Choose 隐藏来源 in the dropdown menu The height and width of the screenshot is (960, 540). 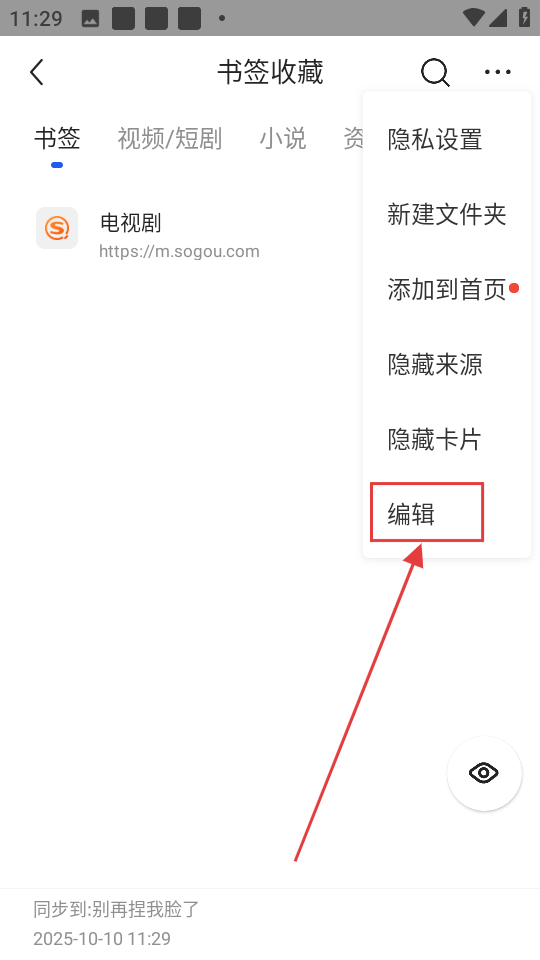435,364
